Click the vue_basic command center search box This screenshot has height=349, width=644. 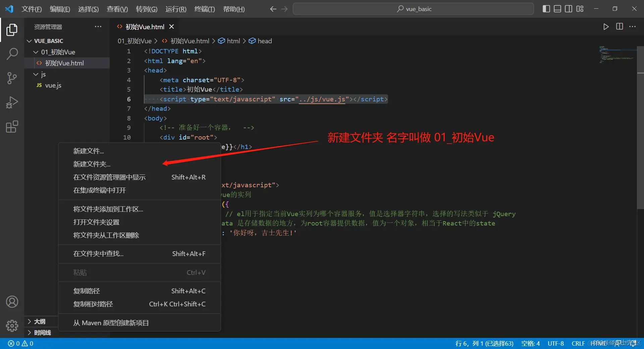tap(413, 9)
